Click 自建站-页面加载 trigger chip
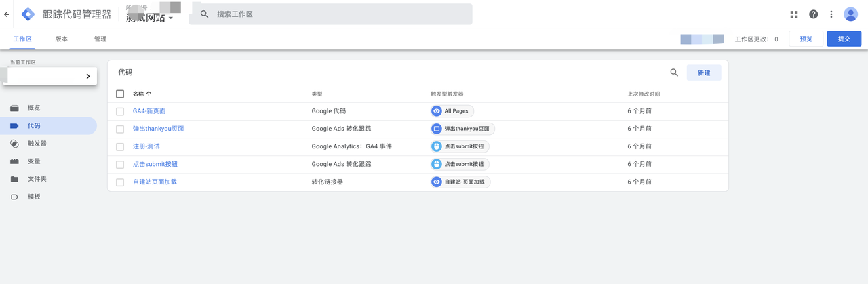This screenshot has width=868, height=284. coord(460,182)
